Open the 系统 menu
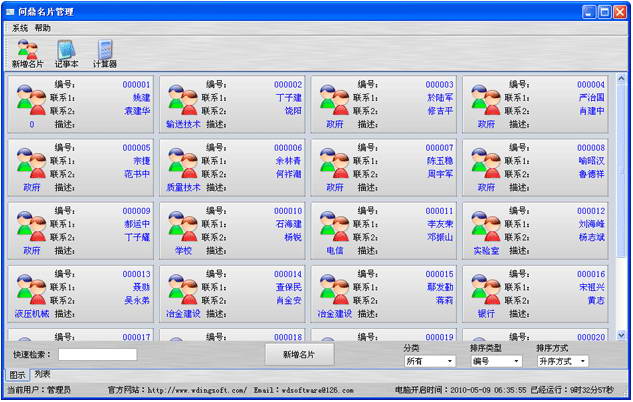This screenshot has height=402, width=633. pos(20,28)
